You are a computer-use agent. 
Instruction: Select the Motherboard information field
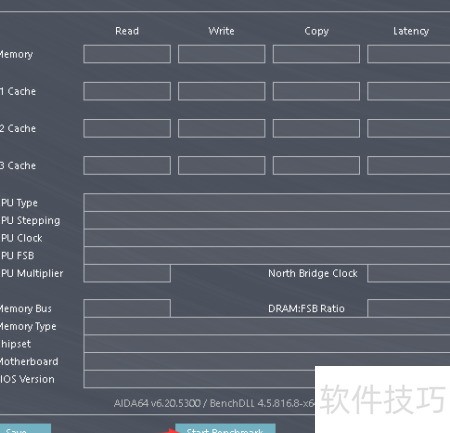267,361
